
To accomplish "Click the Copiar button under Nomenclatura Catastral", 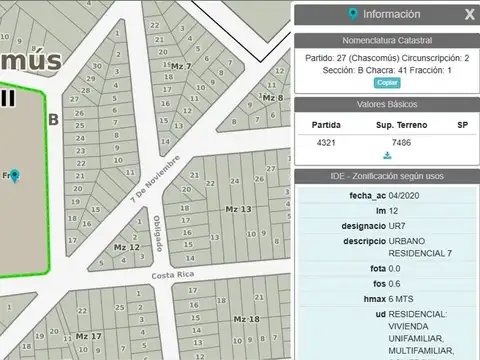I will (x=387, y=83).
